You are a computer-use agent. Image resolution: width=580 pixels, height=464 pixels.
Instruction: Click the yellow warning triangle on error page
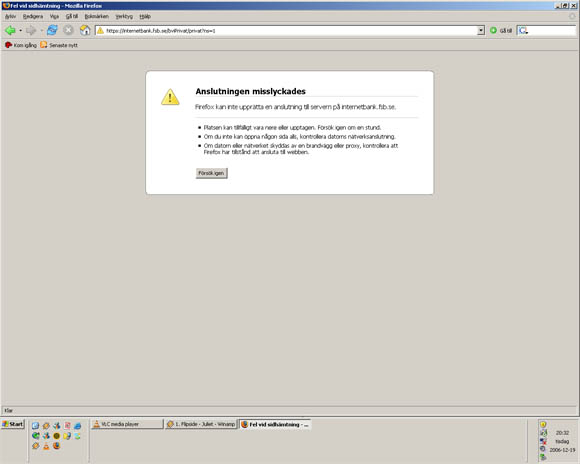170,97
